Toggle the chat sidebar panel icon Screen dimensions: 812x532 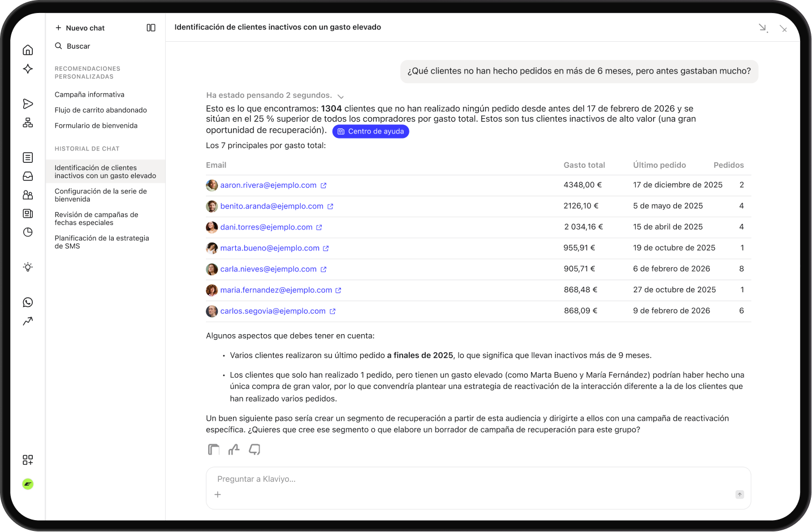click(151, 28)
